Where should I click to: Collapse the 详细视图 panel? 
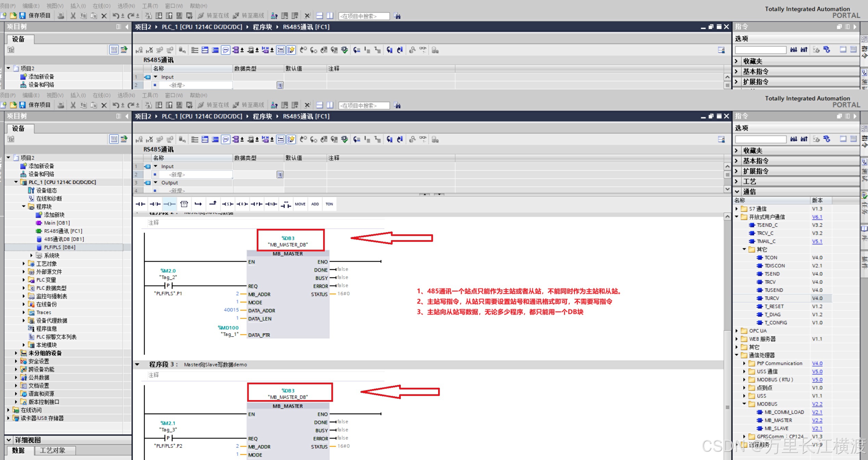click(x=9, y=440)
